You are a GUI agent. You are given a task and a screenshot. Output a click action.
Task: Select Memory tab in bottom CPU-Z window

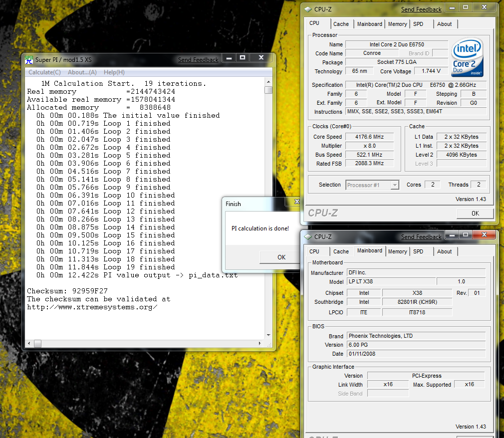point(398,251)
